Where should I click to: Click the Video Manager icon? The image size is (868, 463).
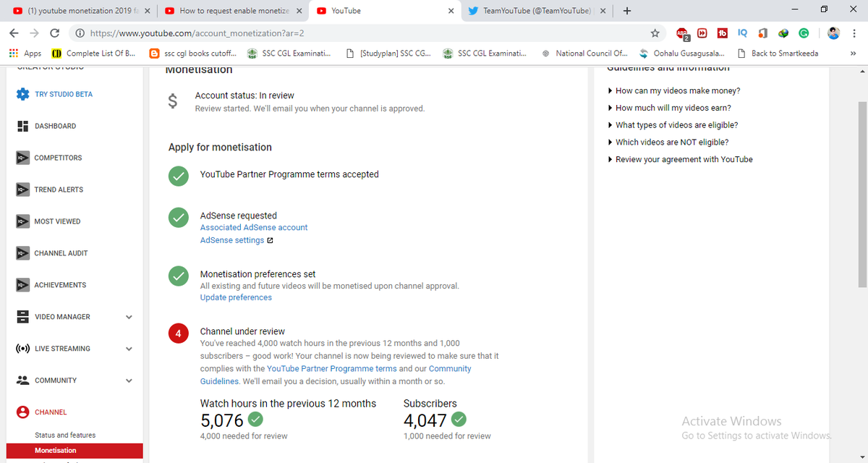[x=22, y=317]
